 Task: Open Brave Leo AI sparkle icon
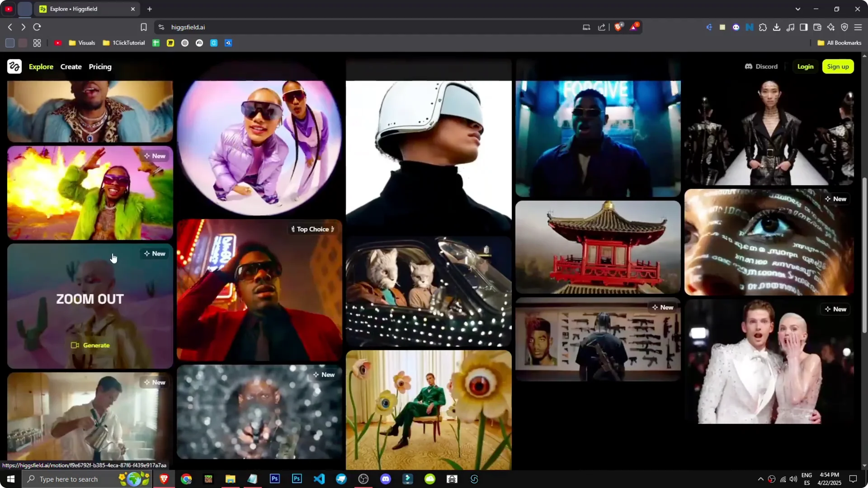831,27
